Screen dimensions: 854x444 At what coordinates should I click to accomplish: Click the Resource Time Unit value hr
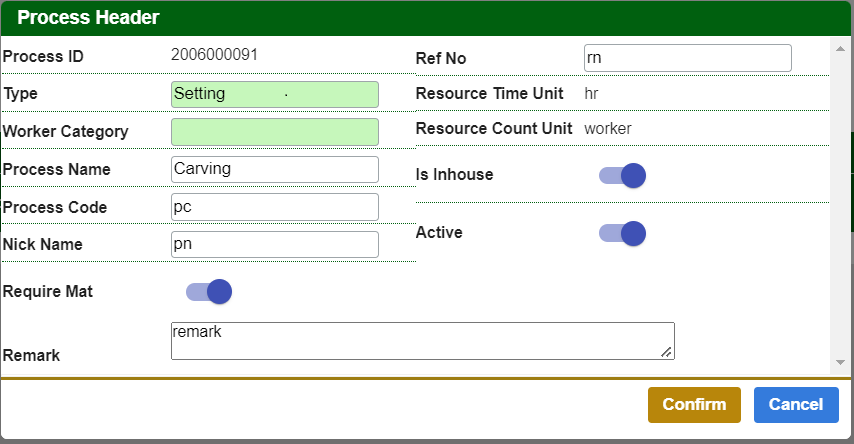point(591,93)
